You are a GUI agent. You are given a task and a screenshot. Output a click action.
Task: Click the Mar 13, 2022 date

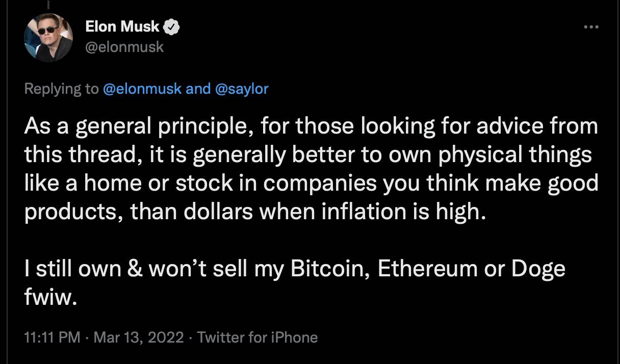click(x=139, y=337)
